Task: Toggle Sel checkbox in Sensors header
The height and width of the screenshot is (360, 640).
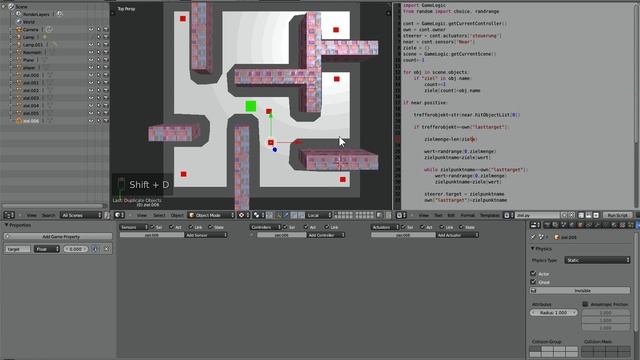Action: click(152, 227)
